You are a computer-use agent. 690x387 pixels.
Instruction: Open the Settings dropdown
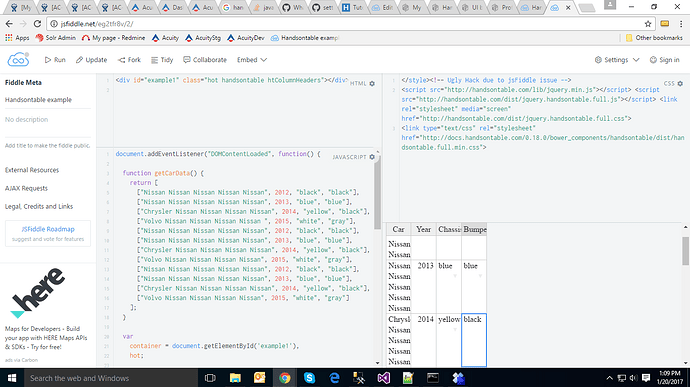(x=617, y=60)
